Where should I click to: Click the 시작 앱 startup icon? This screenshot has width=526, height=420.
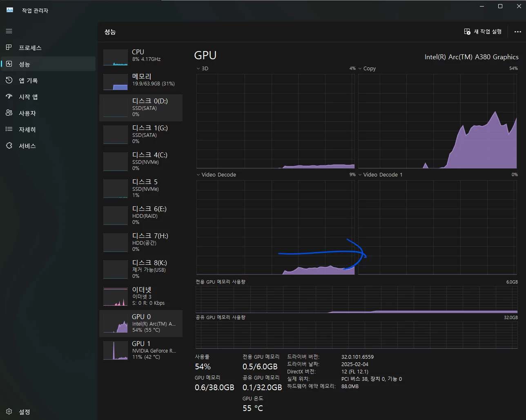point(9,96)
